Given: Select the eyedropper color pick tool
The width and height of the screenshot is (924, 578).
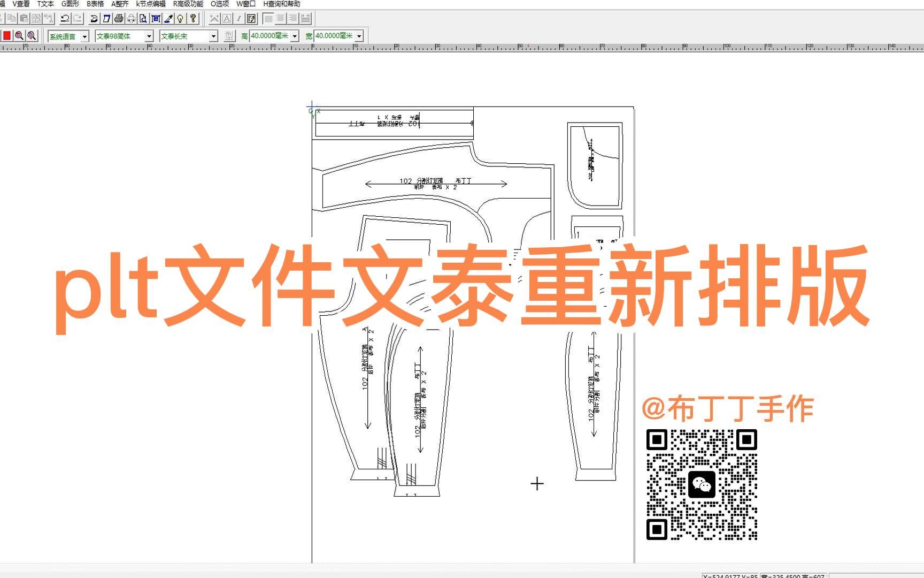Looking at the screenshot, I should [x=167, y=18].
